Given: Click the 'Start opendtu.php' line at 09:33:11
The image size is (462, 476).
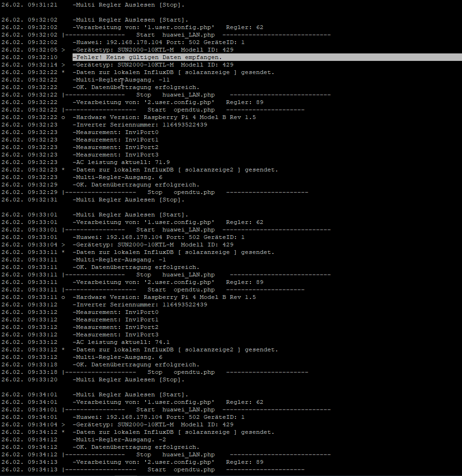Looking at the screenshot, I should 181,290.
